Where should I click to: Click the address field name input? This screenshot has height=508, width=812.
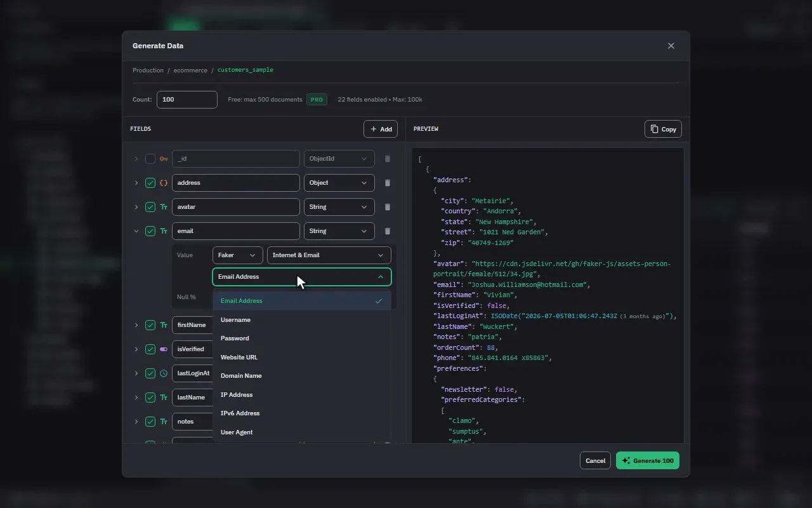(236, 183)
